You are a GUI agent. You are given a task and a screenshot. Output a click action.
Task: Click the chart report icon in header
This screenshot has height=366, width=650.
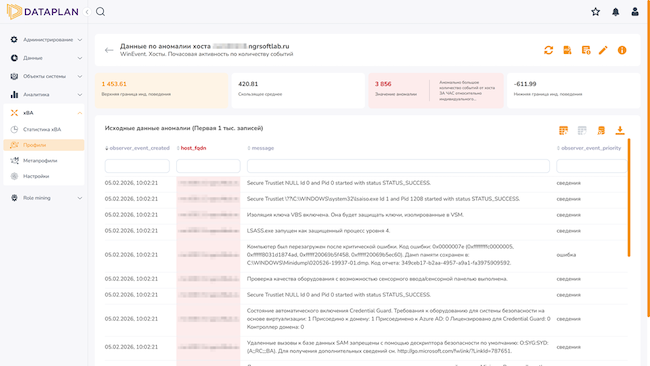point(567,50)
